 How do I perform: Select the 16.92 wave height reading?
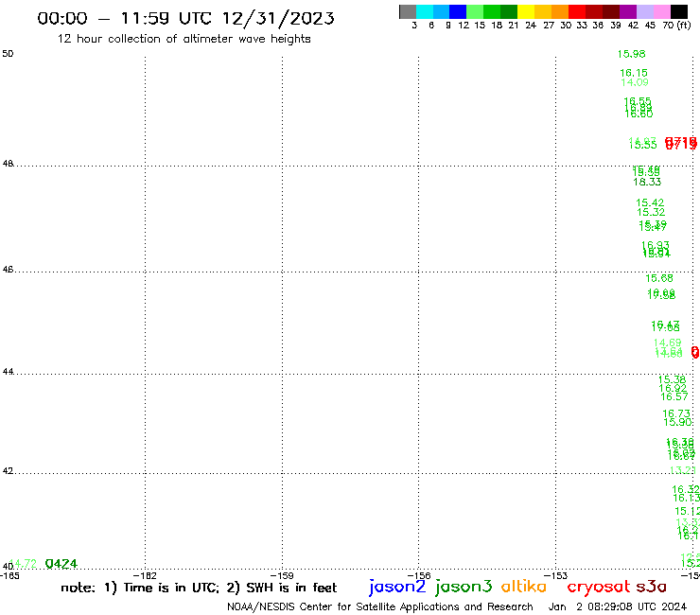click(673, 388)
